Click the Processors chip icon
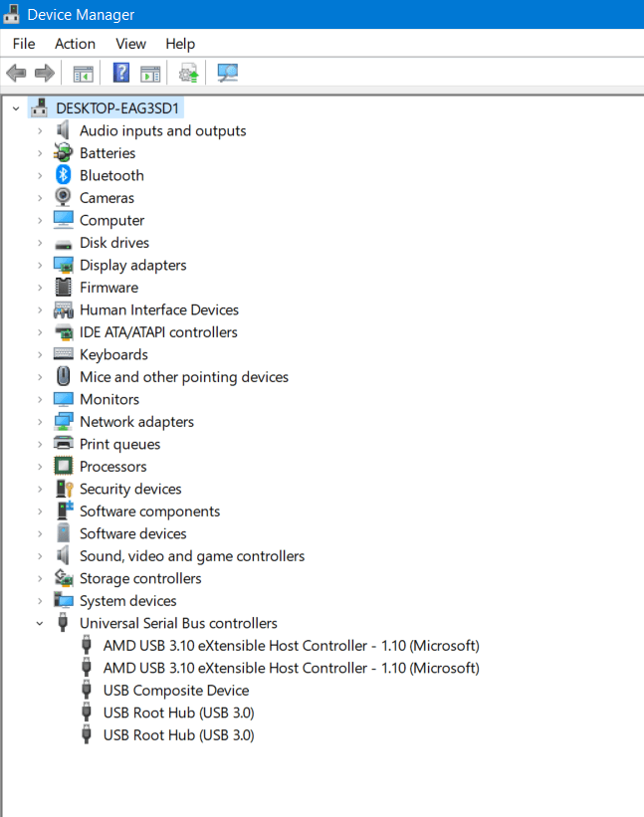Screen dimensions: 644x817 coord(63,466)
